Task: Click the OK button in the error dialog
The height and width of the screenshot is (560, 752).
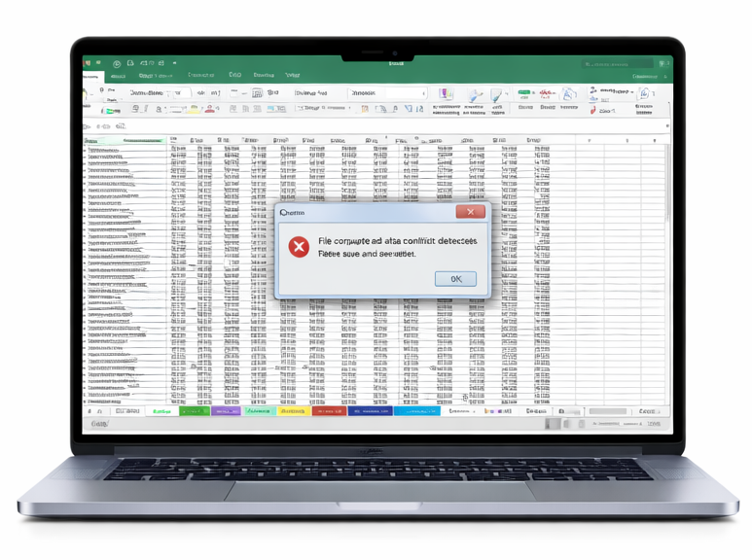Action: coord(455,279)
